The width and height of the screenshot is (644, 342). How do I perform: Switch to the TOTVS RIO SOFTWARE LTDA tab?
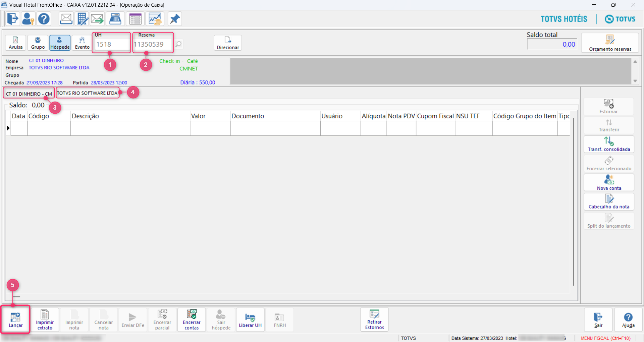point(87,93)
